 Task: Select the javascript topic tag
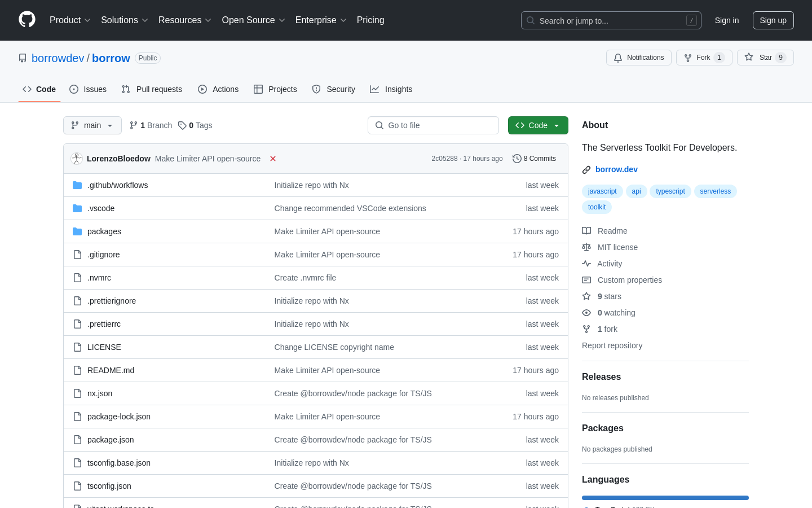[x=602, y=191]
